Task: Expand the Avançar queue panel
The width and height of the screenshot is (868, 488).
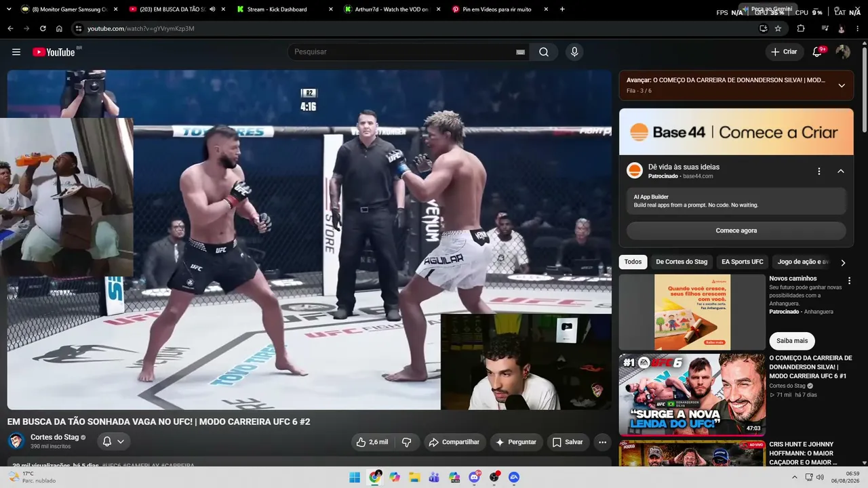Action: coord(842,85)
